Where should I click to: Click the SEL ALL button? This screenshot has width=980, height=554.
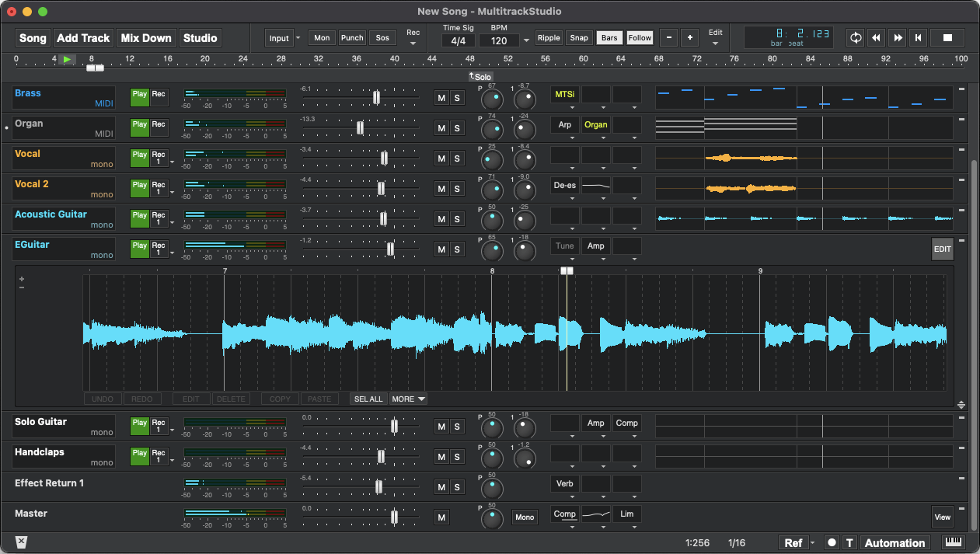tap(368, 399)
